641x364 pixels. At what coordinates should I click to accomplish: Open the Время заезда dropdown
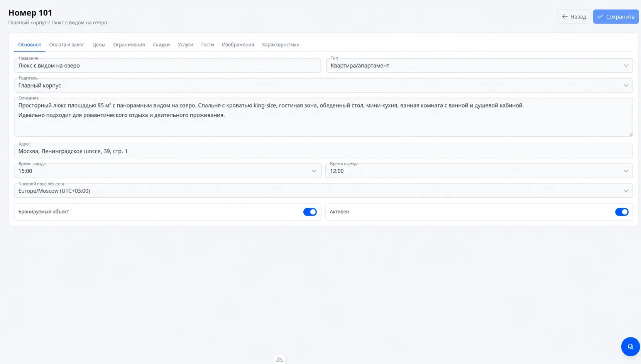tap(167, 171)
